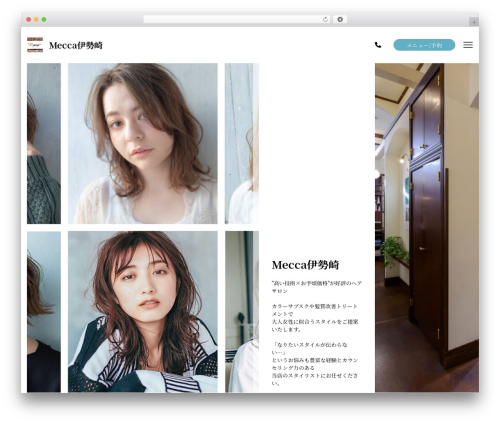Reload the page with refresh icon
This screenshot has height=423, width=500.
[x=325, y=19]
